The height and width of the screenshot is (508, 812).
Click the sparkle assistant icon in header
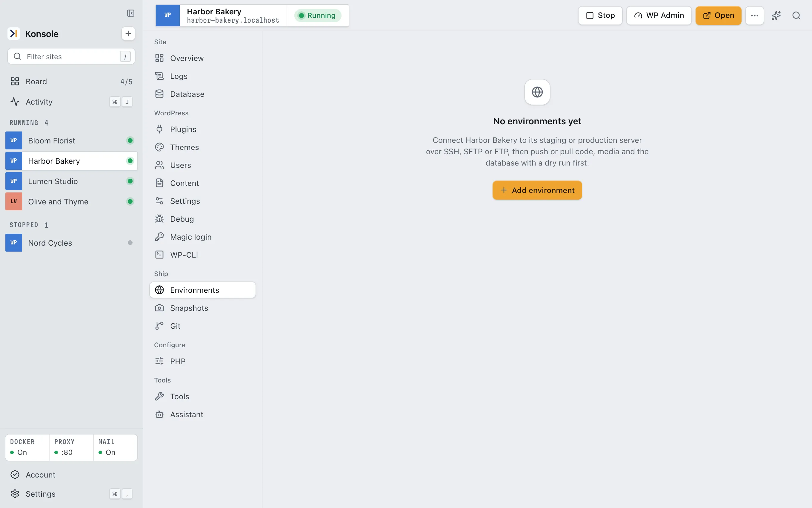point(776,16)
